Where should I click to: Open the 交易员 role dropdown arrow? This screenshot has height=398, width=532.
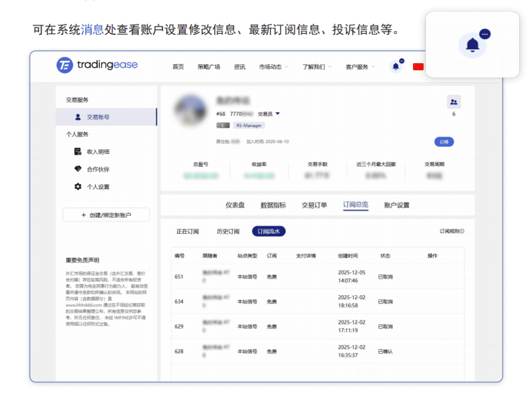pos(278,114)
